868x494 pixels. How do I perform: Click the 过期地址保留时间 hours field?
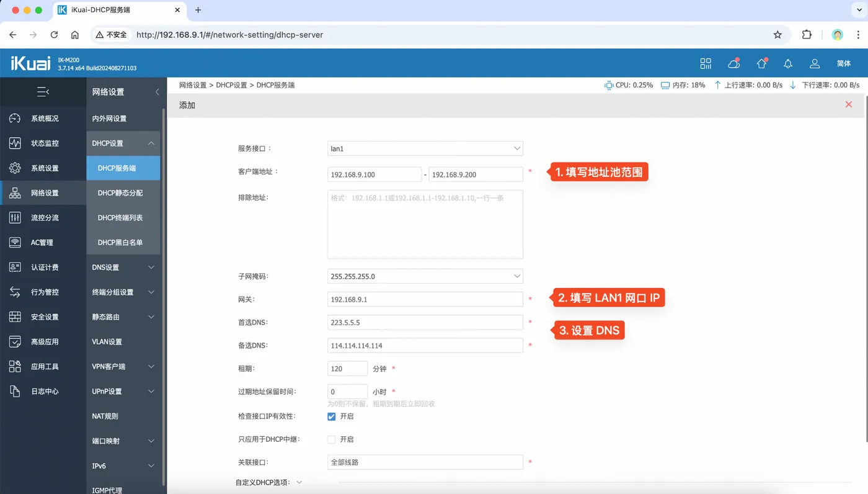pyautogui.click(x=347, y=392)
